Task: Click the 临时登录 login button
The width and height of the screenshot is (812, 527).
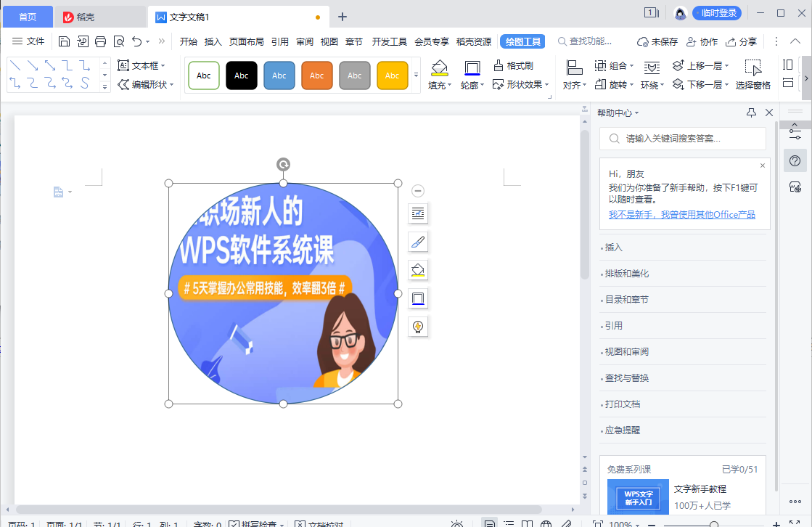Action: [x=717, y=13]
